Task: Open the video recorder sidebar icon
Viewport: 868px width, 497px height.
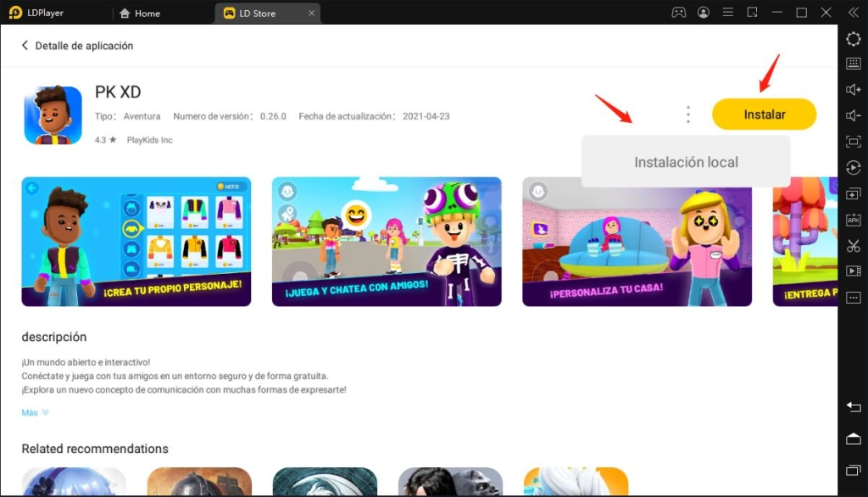Action: pyautogui.click(x=853, y=271)
